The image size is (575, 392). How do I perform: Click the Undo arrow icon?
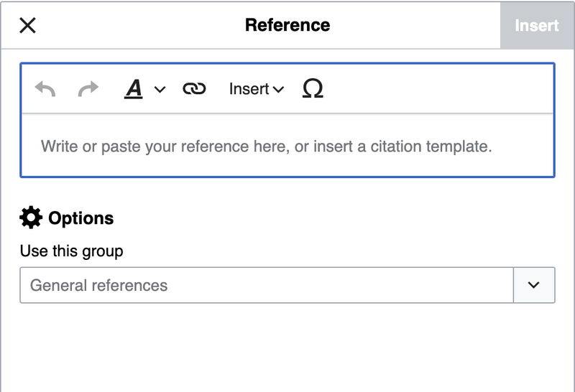pyautogui.click(x=45, y=89)
